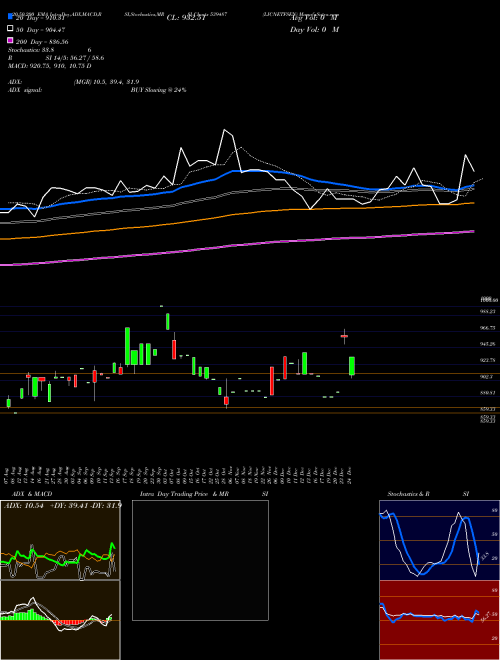Click the 'Intra Day Trading Price & MR' title

pos(184,494)
